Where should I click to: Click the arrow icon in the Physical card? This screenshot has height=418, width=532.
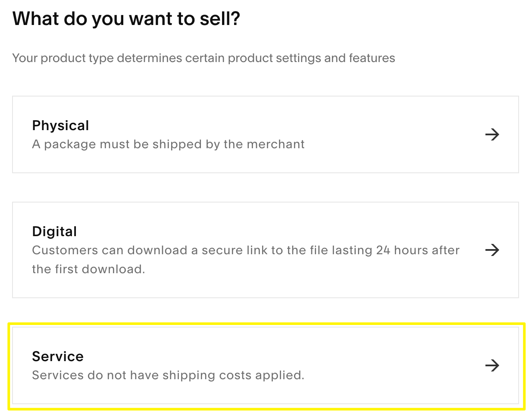click(492, 134)
